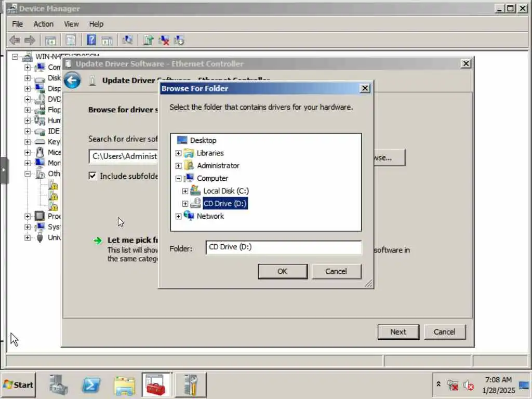Image resolution: width=532 pixels, height=399 pixels.
Task: Expand the Processors node in Device Manager
Action: [x=28, y=216]
